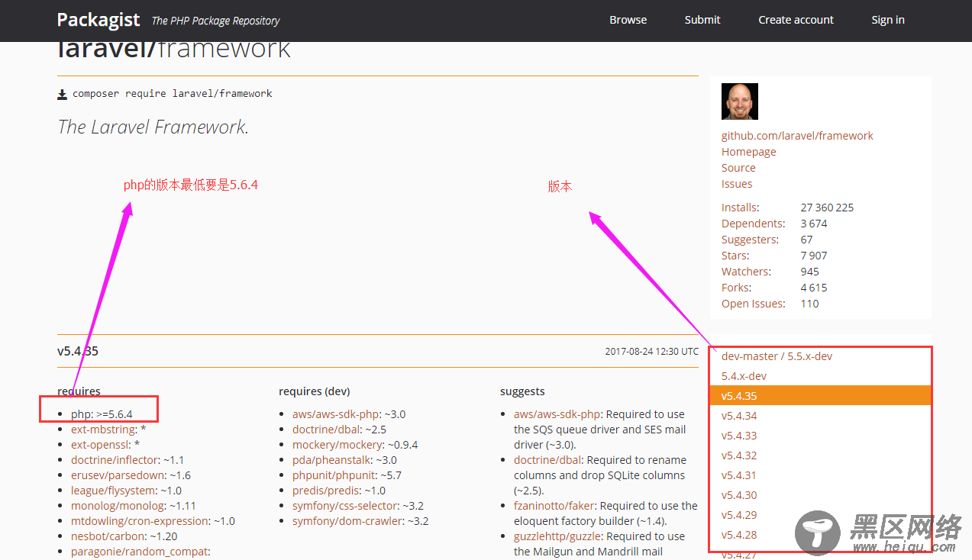This screenshot has width=972, height=560.
Task: Open the Submit page
Action: coord(702,20)
